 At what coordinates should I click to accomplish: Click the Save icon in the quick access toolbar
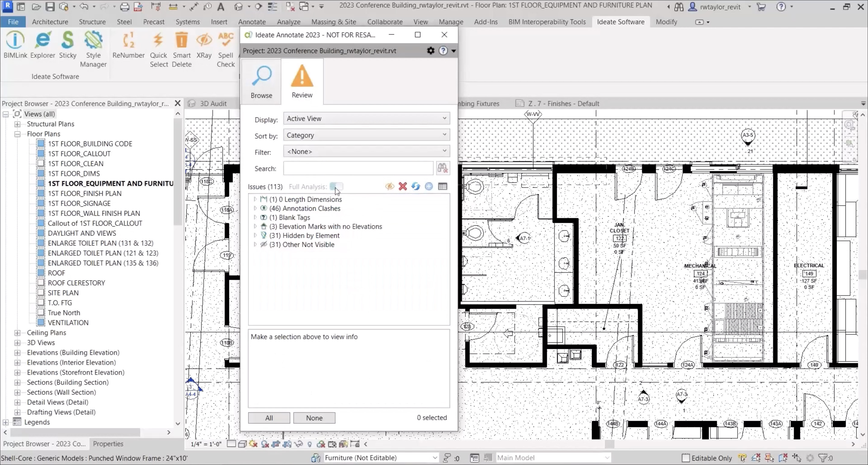point(50,6)
